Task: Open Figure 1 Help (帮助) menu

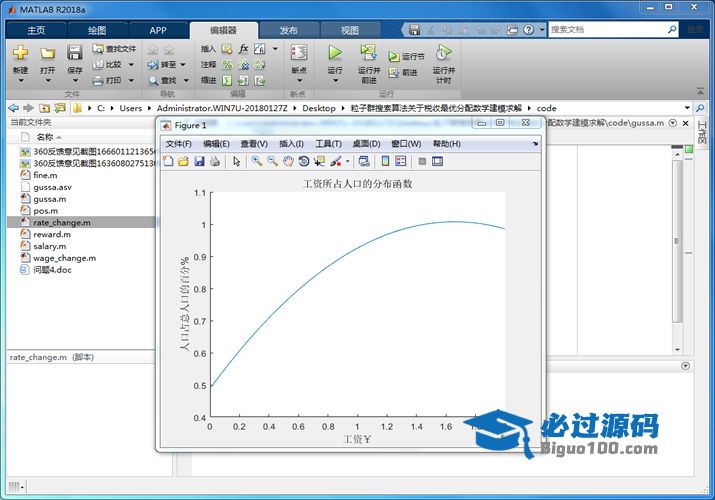Action: tap(446, 144)
